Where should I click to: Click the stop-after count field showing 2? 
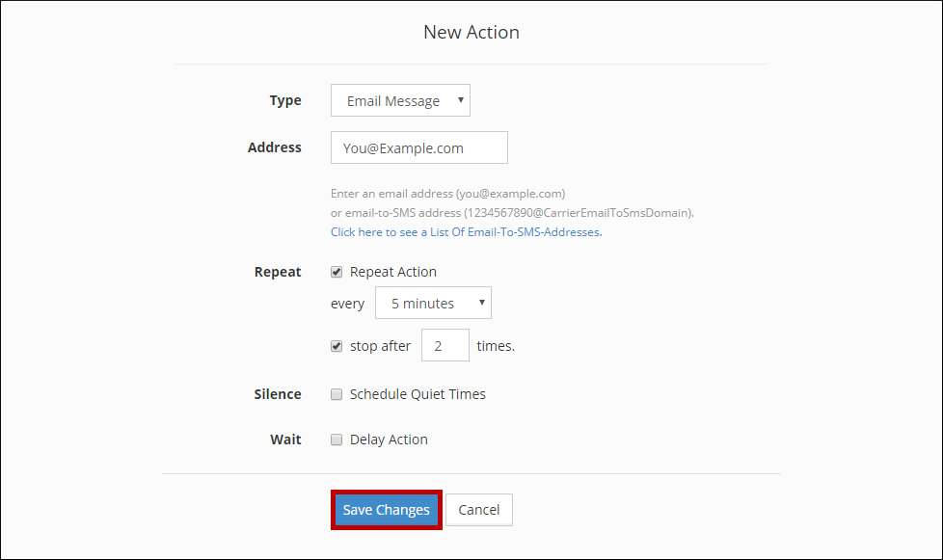coord(445,346)
